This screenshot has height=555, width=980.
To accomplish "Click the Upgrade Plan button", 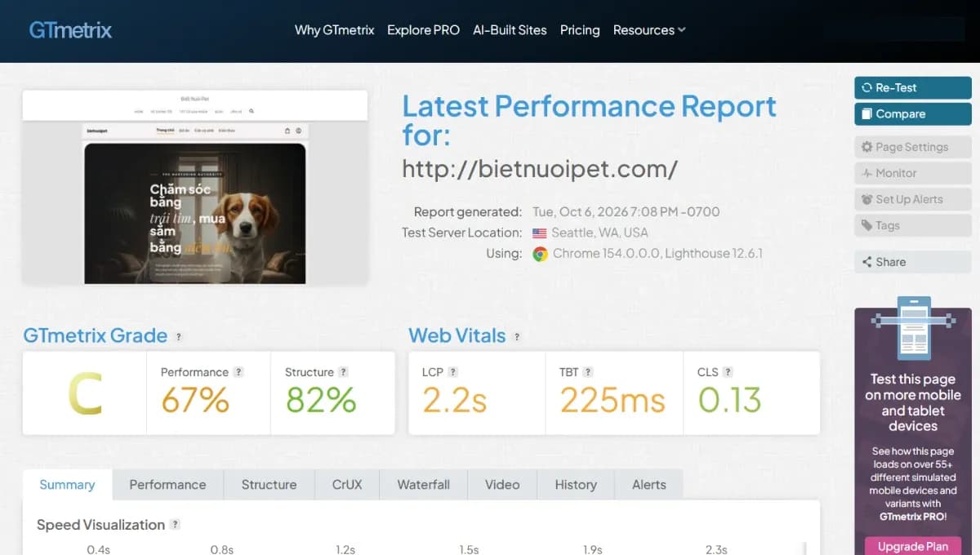I will coord(913,547).
